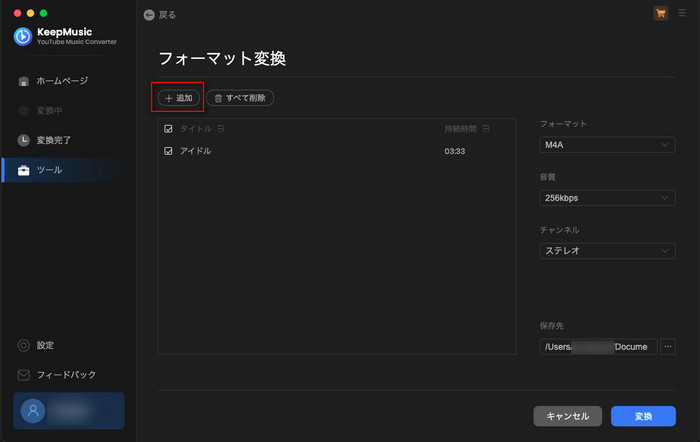Image resolution: width=700 pixels, height=442 pixels.
Task: Click the back arrow icon
Action: tap(149, 15)
